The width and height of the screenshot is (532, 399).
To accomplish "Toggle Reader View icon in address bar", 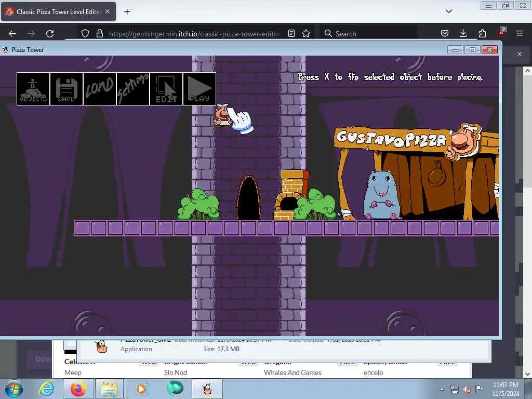I will (291, 34).
